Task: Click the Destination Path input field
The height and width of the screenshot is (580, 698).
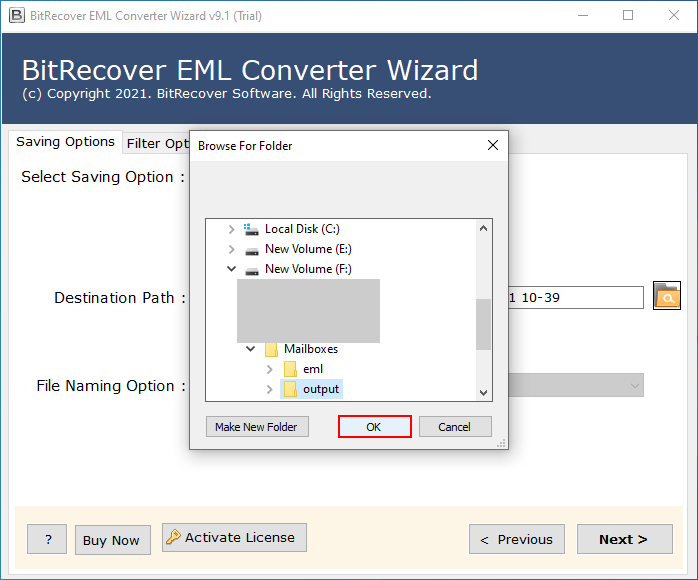Action: tap(576, 297)
